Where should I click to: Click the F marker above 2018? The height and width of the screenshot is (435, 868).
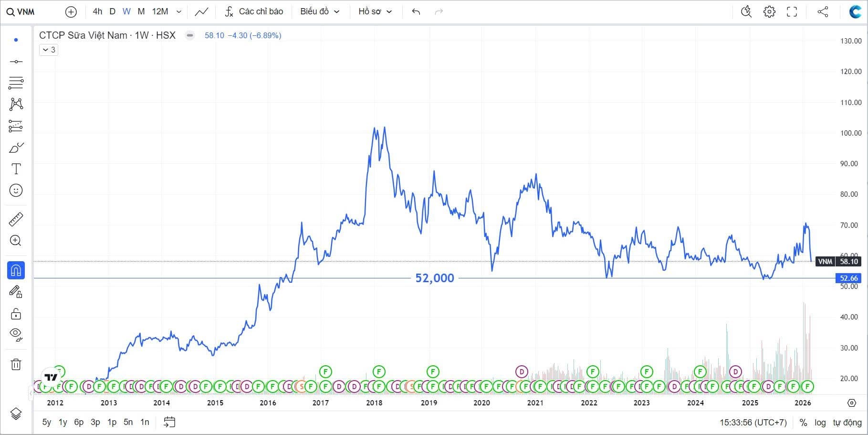coord(379,371)
